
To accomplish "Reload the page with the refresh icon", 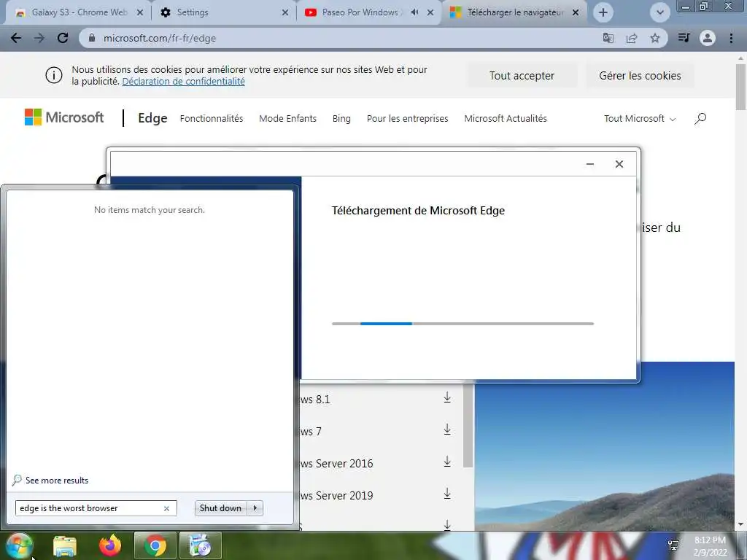I will tap(63, 38).
